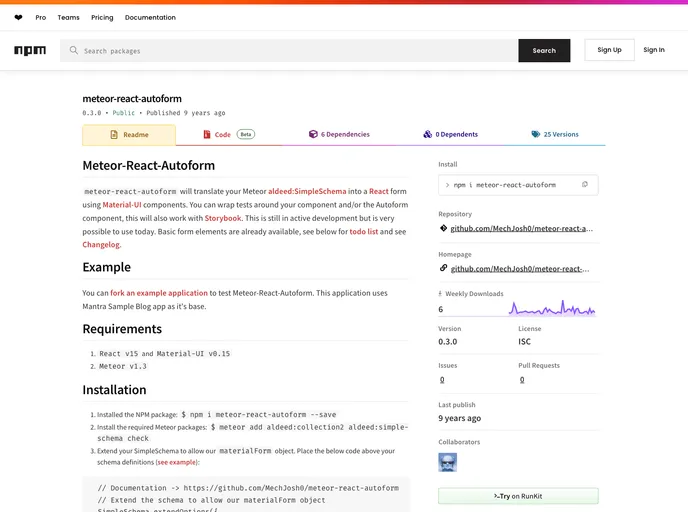Viewport: 688px width, 512px height.
Task: Click the weekly downloads arrow icon
Action: click(x=440, y=294)
